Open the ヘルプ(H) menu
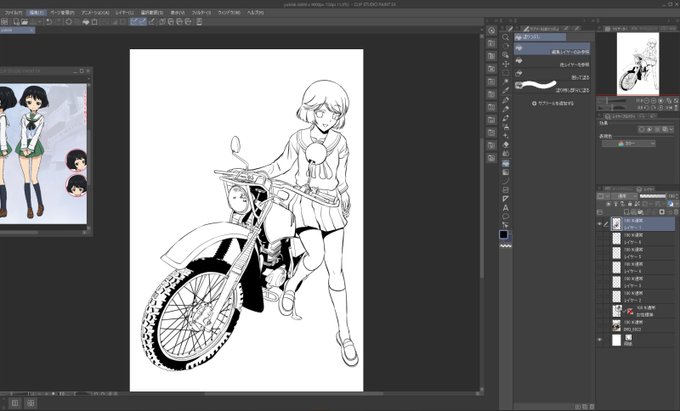The width and height of the screenshot is (680, 411). (x=255, y=13)
